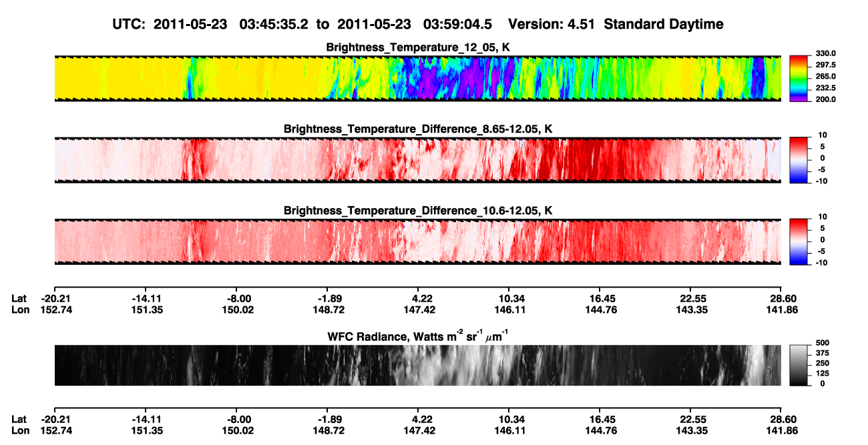Click the grayscale WFC Radiance image strip

pos(417,365)
